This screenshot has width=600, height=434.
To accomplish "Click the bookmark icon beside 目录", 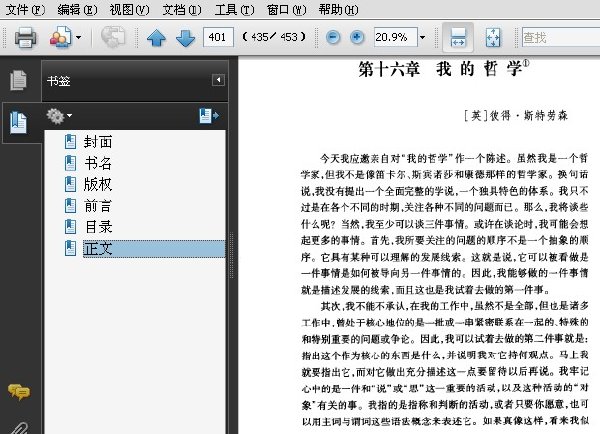I will (x=70, y=227).
